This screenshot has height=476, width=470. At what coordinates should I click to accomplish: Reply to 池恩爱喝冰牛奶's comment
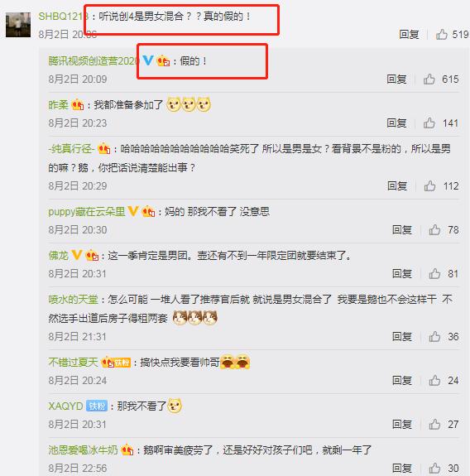coord(402,468)
